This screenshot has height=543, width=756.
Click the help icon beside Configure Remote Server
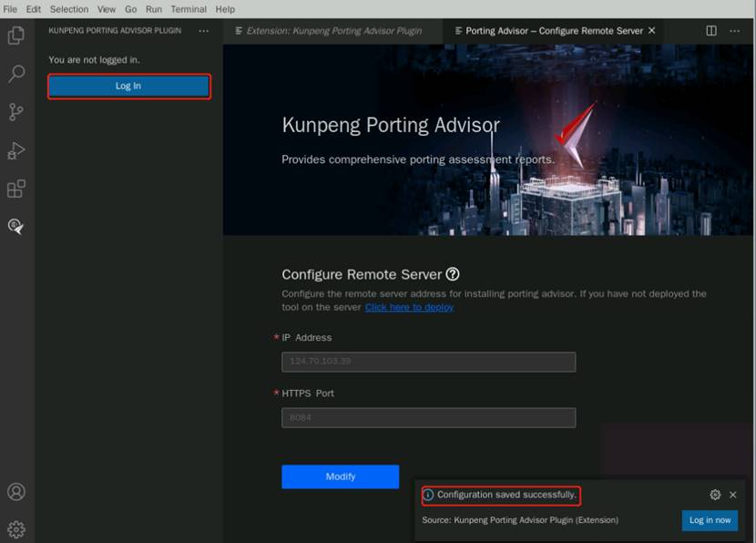pyautogui.click(x=453, y=274)
